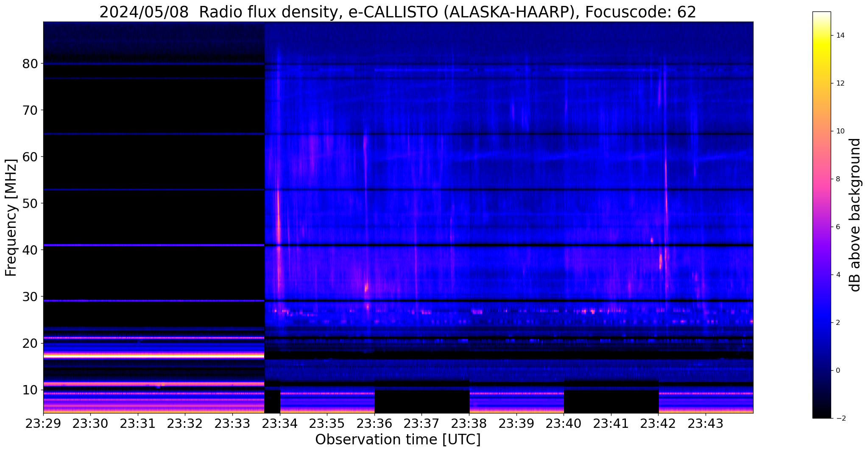Click the 23:32 time tick label
This screenshot has width=868, height=452.
click(185, 424)
